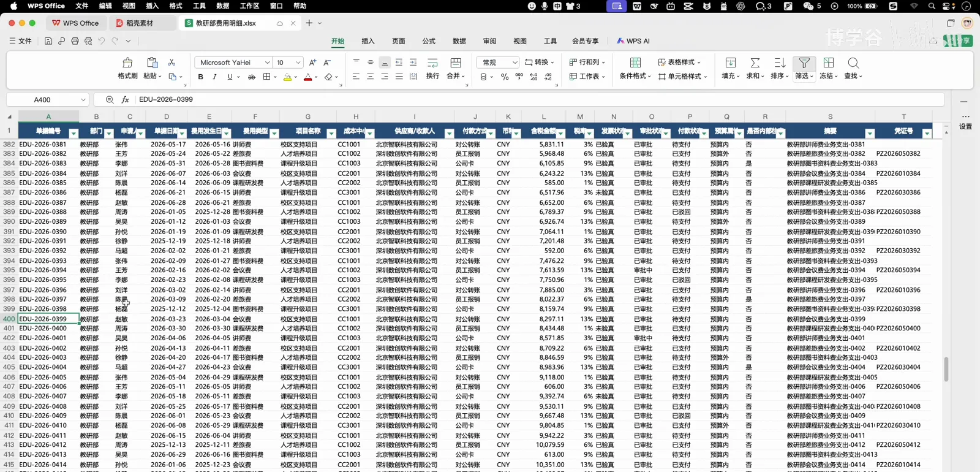Toggle center horizontal alignment
The height and width of the screenshot is (472, 980).
tap(370, 77)
